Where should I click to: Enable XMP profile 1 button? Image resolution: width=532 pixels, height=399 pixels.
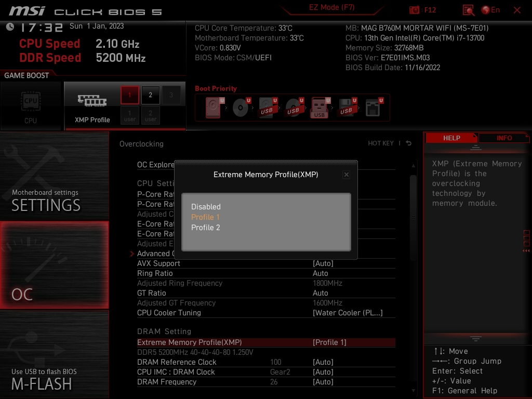coord(129,95)
